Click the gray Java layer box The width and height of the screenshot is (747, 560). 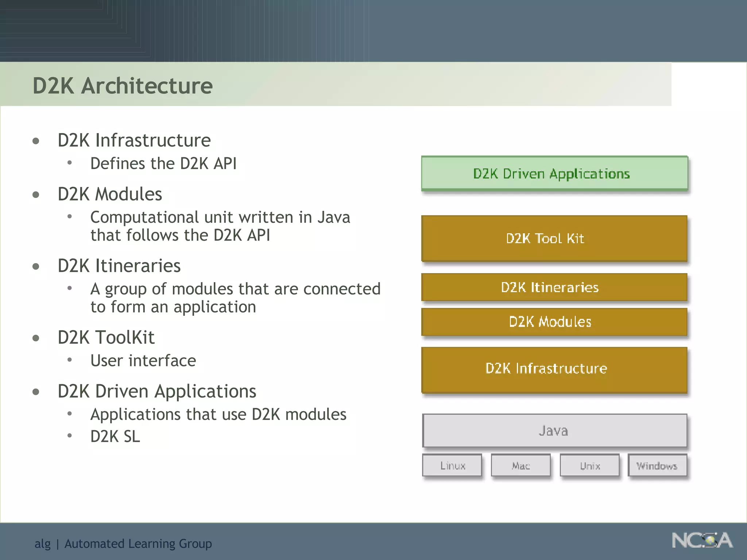tap(554, 431)
